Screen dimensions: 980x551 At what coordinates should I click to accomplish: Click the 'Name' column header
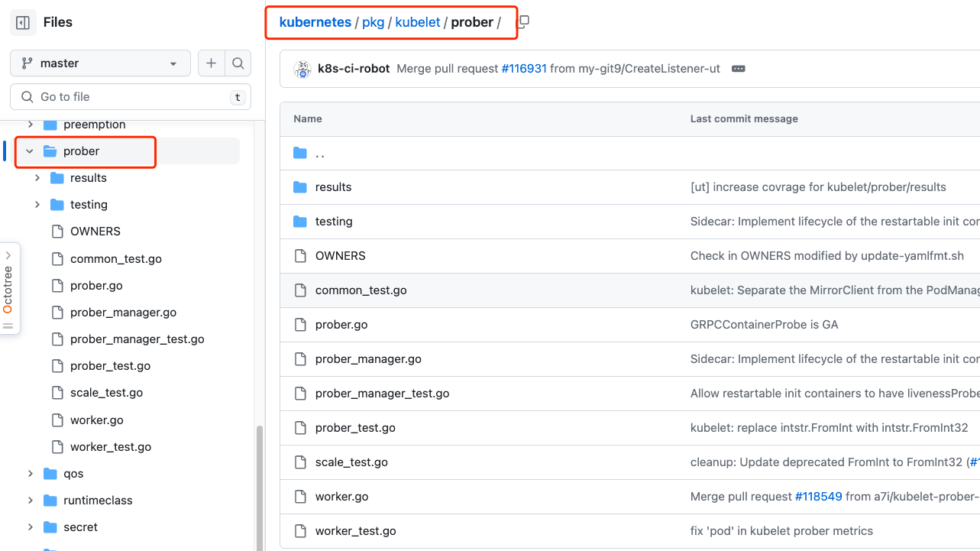click(308, 119)
